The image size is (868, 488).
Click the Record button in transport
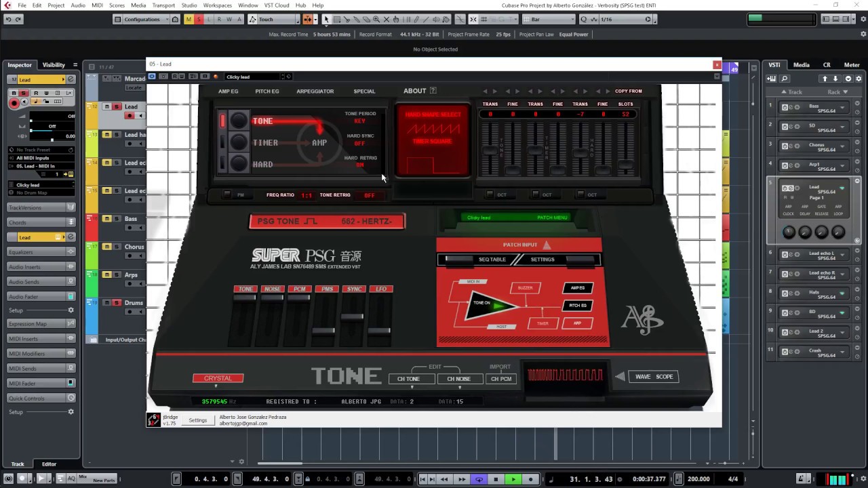click(530, 479)
